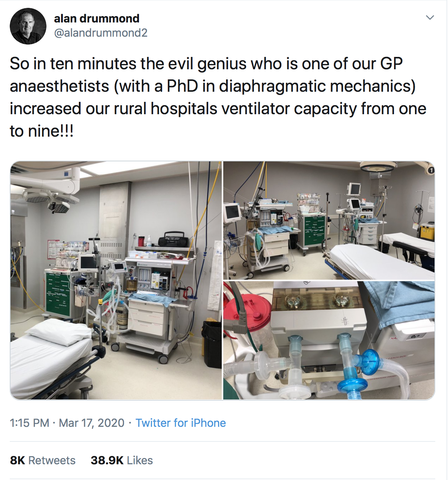The height and width of the screenshot is (480, 448).
Task: View the 38.9K Likes list
Action: click(121, 461)
